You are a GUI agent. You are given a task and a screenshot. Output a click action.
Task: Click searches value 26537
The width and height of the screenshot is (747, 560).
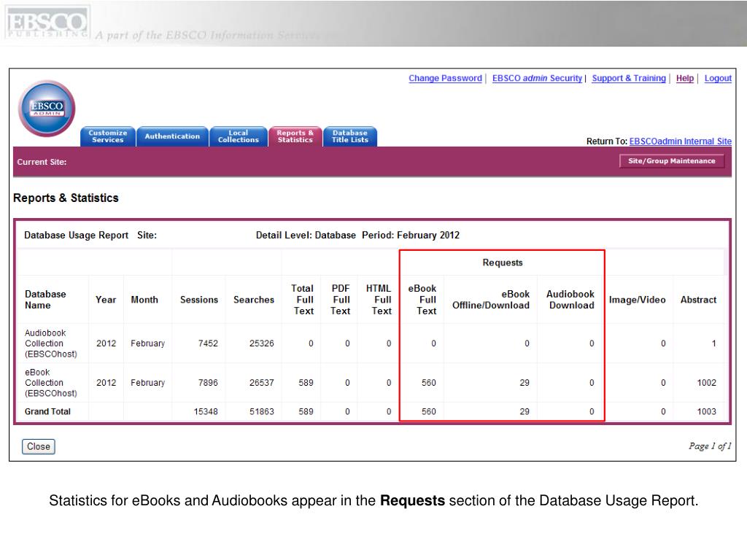click(x=262, y=383)
